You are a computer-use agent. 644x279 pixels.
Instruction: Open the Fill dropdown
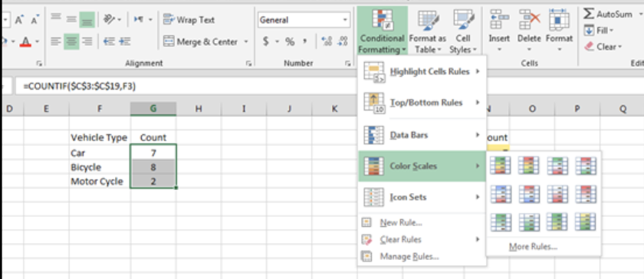pos(600,31)
